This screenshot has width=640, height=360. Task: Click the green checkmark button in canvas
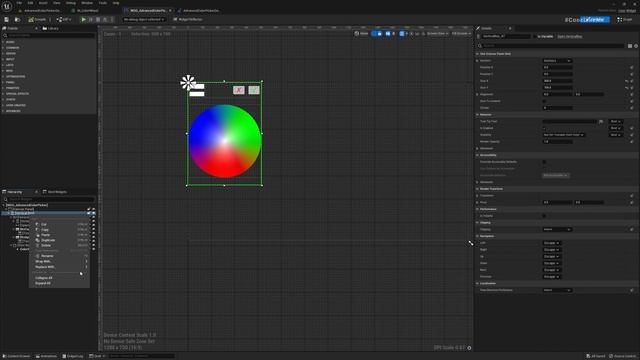pos(254,90)
